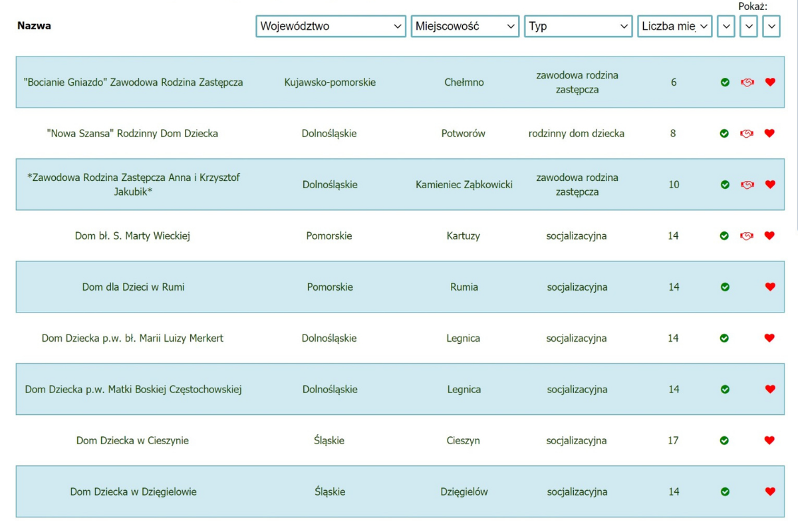Open the last small Pokaż dropdown

771,26
